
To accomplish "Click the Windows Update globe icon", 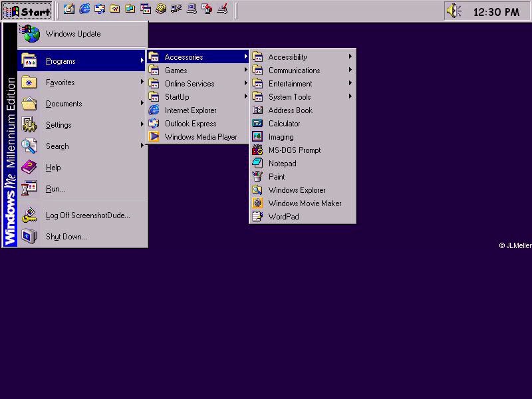I will pos(31,34).
